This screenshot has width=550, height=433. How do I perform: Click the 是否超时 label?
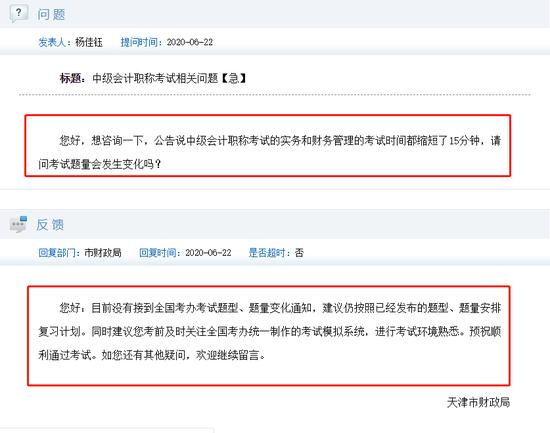point(267,253)
